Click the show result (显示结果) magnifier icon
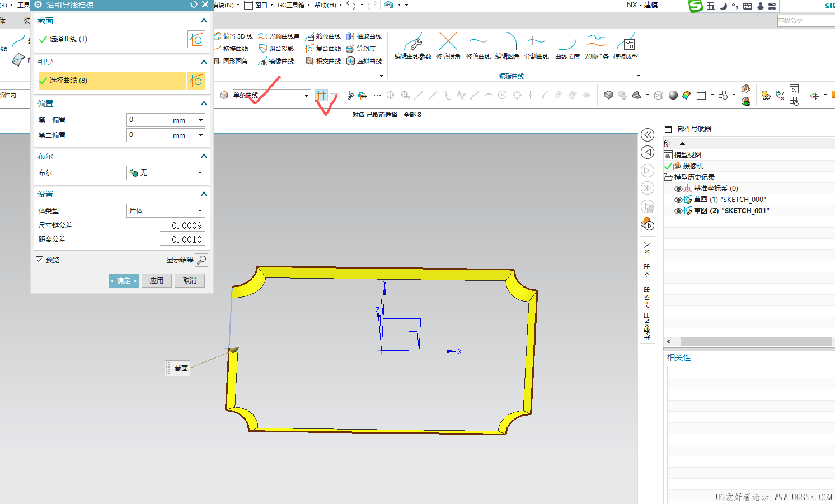The width and height of the screenshot is (835, 504). pyautogui.click(x=201, y=260)
